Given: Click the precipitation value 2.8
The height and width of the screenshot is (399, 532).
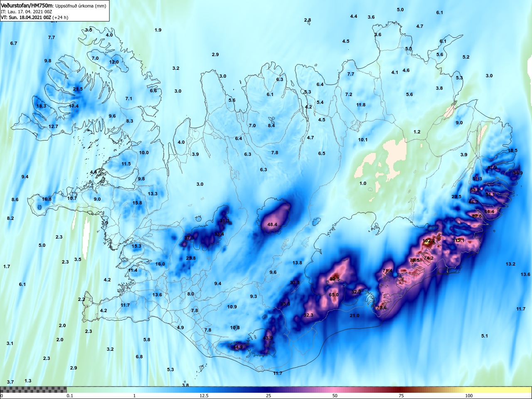Looking at the screenshot, I should pos(308,20).
